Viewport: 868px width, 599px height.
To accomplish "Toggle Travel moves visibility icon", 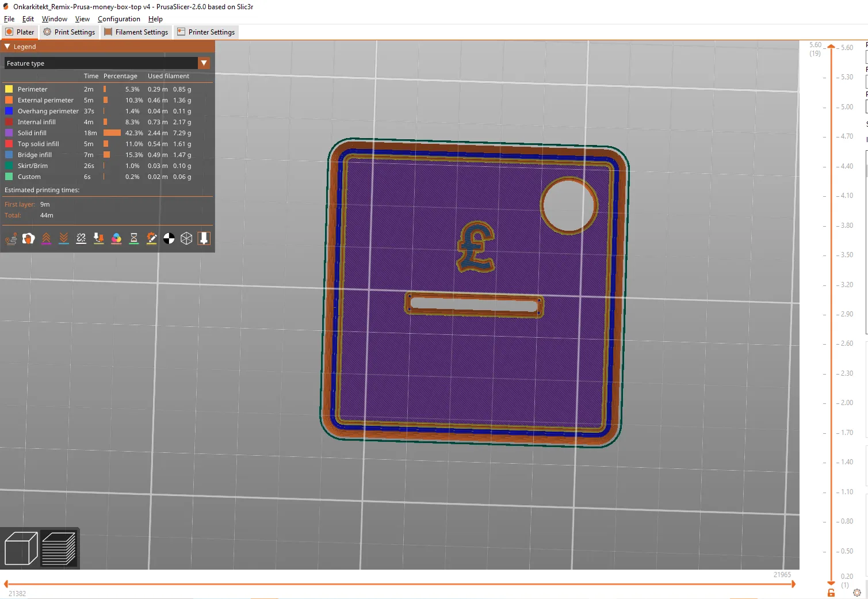I will click(x=11, y=238).
